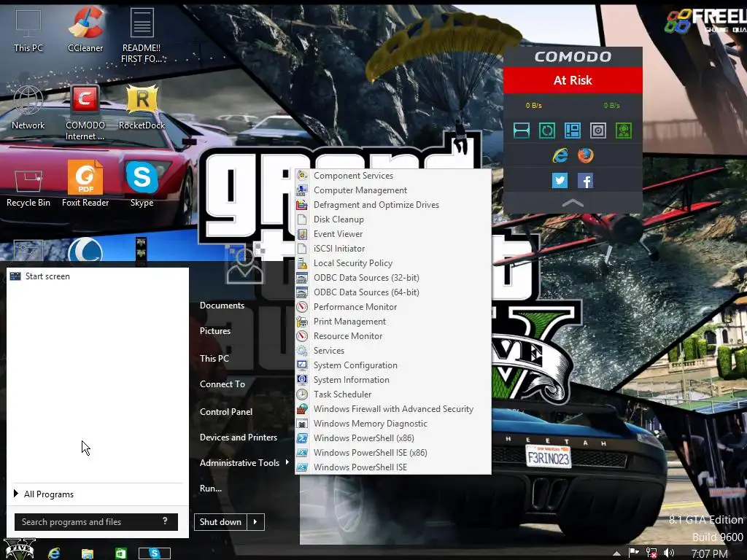Image resolution: width=747 pixels, height=560 pixels.
Task: Click the GTA Five start button on taskbar
Action: coord(20,550)
